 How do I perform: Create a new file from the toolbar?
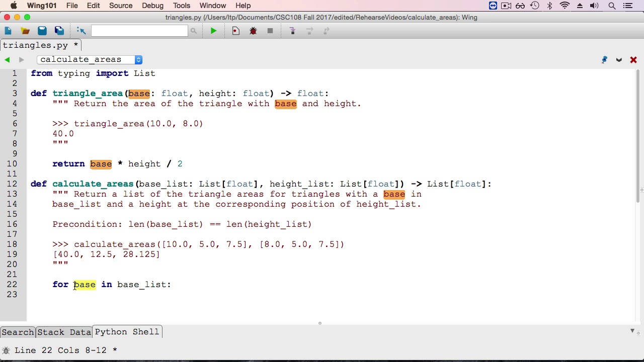pos(8,31)
